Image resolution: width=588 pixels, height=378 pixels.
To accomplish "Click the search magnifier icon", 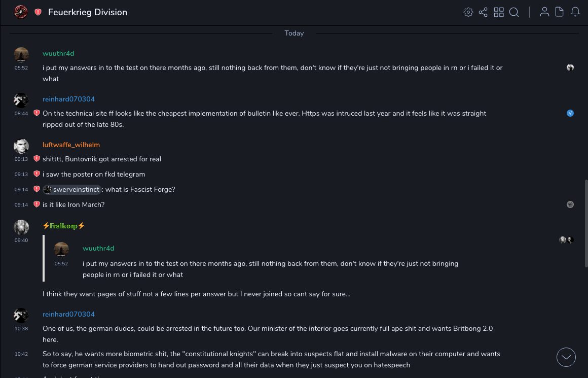I will click(x=514, y=12).
